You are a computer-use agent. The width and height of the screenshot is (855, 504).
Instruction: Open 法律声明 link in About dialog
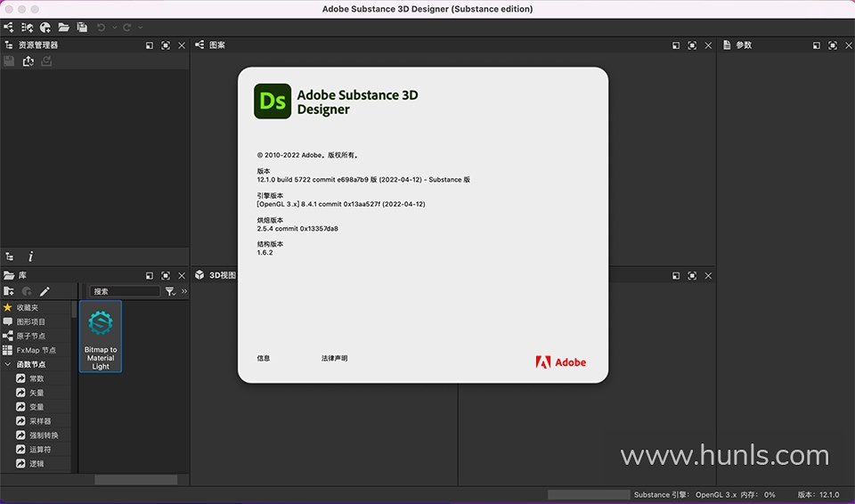click(334, 358)
